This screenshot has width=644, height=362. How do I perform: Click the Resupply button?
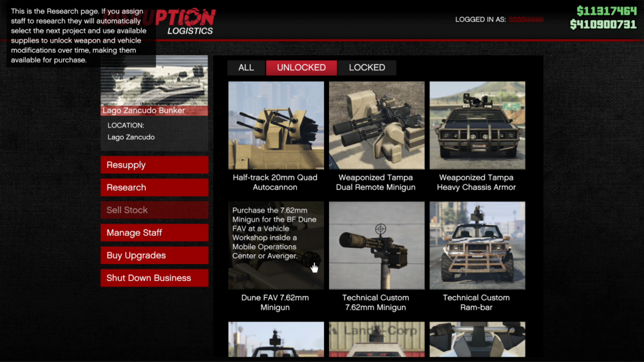[x=155, y=165]
